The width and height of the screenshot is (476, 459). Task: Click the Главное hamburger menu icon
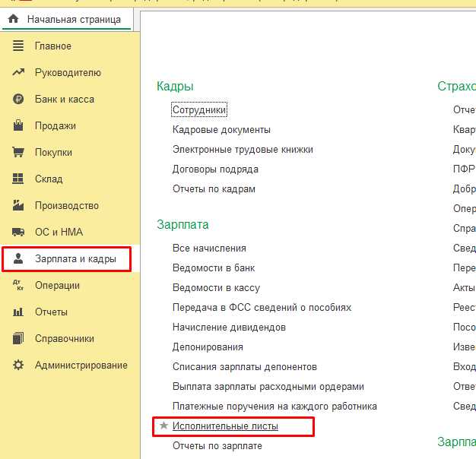pos(19,46)
